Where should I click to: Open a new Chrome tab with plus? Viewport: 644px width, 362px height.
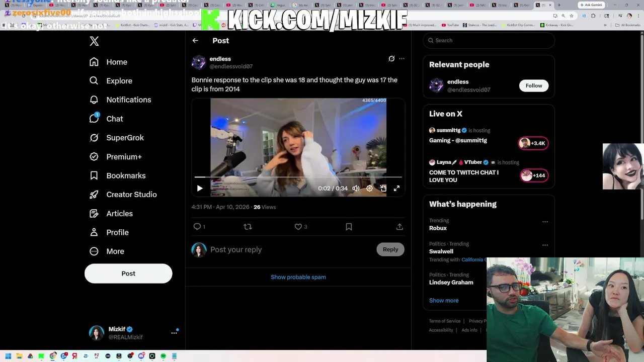pos(558,5)
